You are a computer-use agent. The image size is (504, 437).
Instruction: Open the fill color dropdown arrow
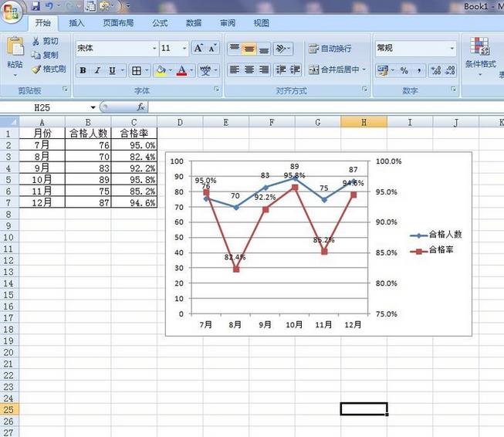171,70
